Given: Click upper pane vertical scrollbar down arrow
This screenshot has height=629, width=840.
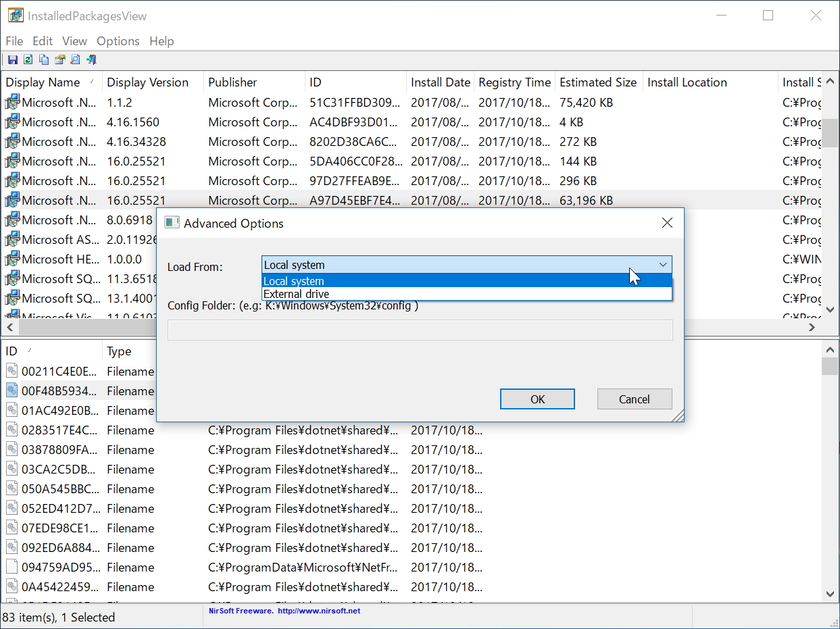Looking at the screenshot, I should [831, 309].
